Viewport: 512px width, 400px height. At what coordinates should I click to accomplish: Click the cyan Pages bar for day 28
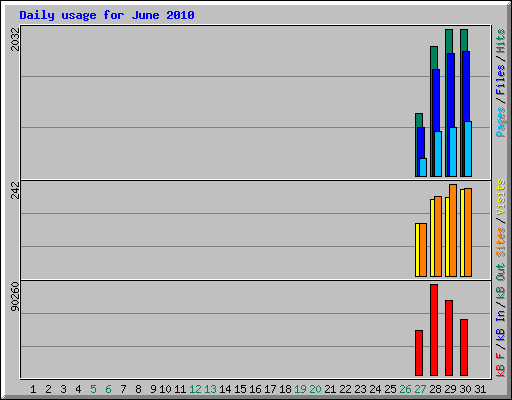point(438,154)
